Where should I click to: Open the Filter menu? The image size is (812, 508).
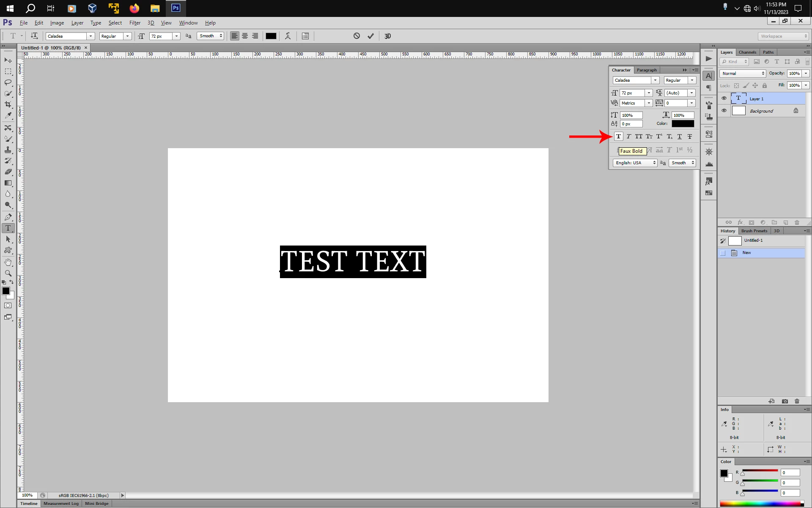pyautogui.click(x=134, y=23)
